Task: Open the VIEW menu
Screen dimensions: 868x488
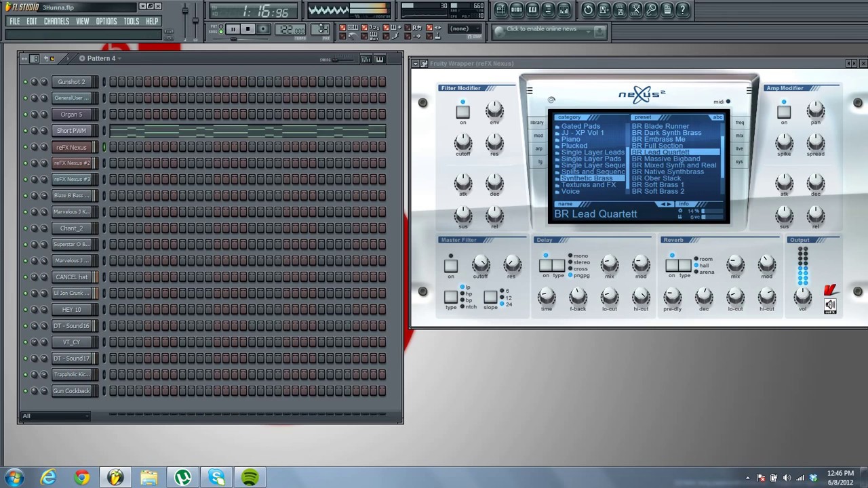Action: coord(82,21)
